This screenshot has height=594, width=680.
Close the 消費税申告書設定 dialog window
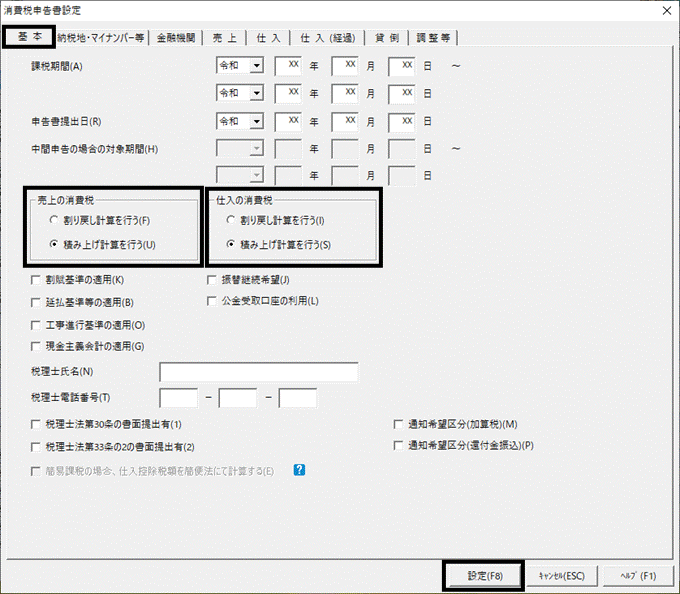pyautogui.click(x=664, y=10)
